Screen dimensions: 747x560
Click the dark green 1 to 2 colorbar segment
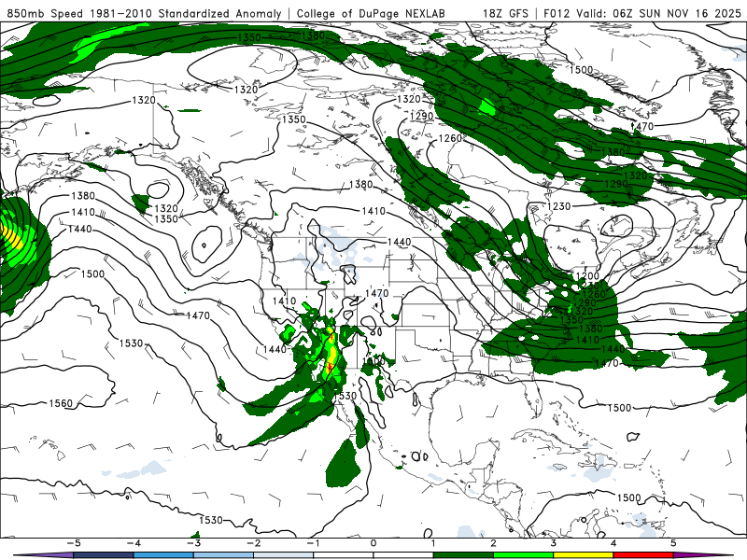coord(463,555)
